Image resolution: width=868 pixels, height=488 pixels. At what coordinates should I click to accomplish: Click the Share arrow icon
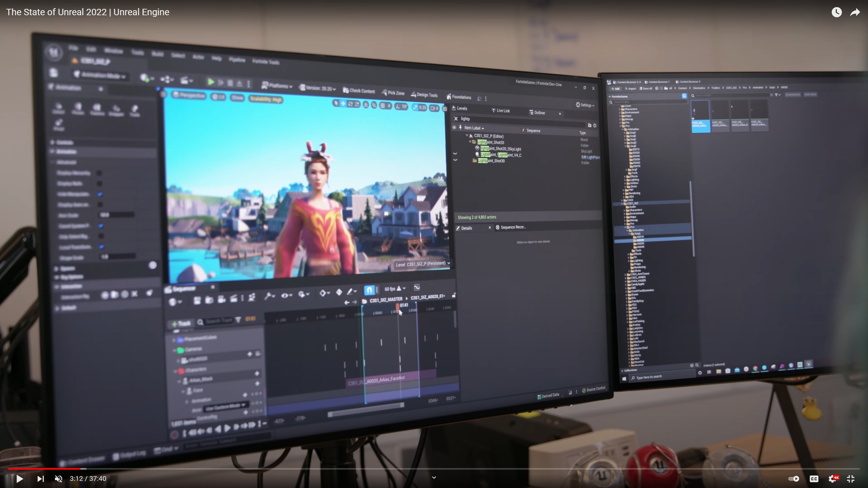[855, 12]
